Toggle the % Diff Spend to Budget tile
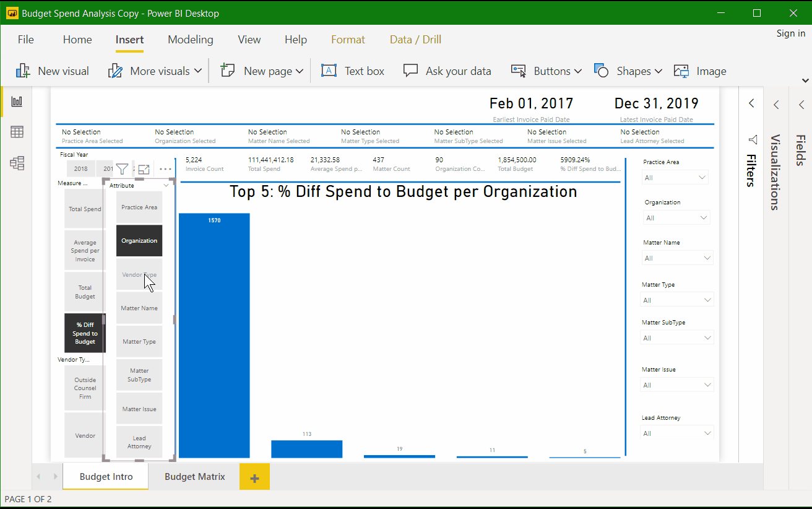This screenshot has height=509, width=812. point(85,333)
